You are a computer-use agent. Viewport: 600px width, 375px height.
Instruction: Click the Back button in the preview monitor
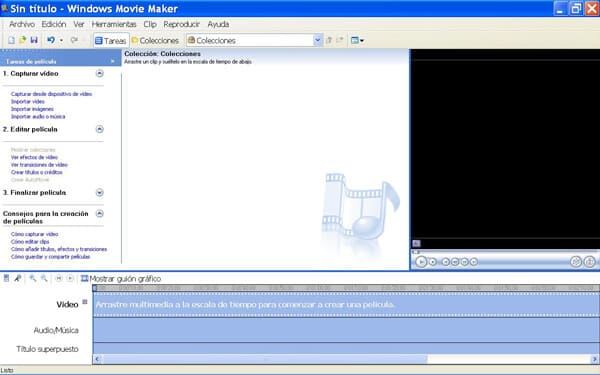445,262
